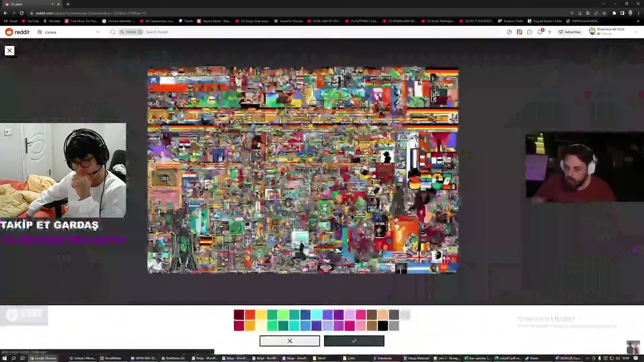Open the notifications bell
Viewport: 644px width, 362px height.
(x=539, y=32)
